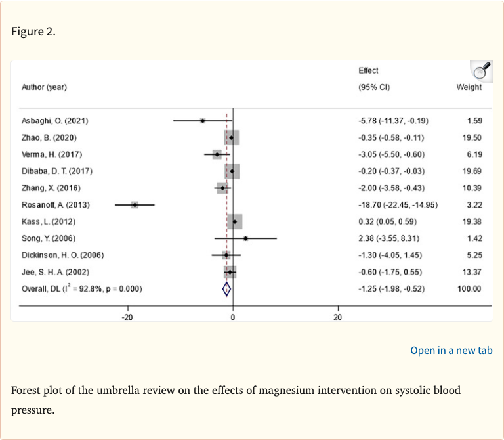Click the magnifier zoom icon on figure
This screenshot has width=504, height=440.
tap(482, 70)
